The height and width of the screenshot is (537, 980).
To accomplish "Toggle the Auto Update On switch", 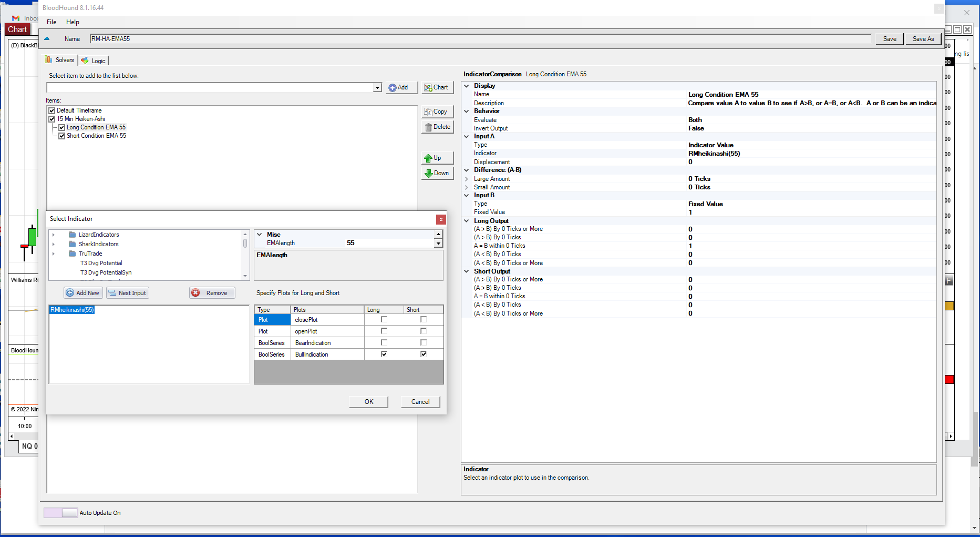I will coord(60,513).
